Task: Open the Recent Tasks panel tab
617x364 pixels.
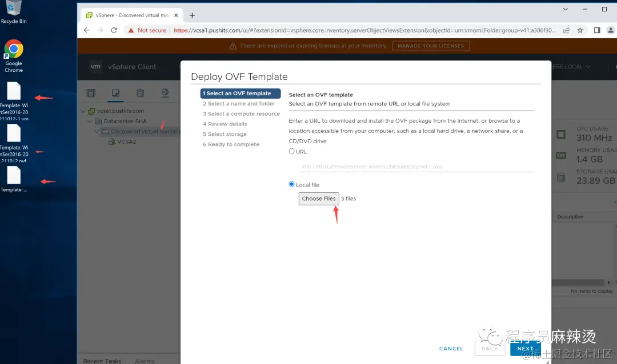Action: tap(102, 361)
